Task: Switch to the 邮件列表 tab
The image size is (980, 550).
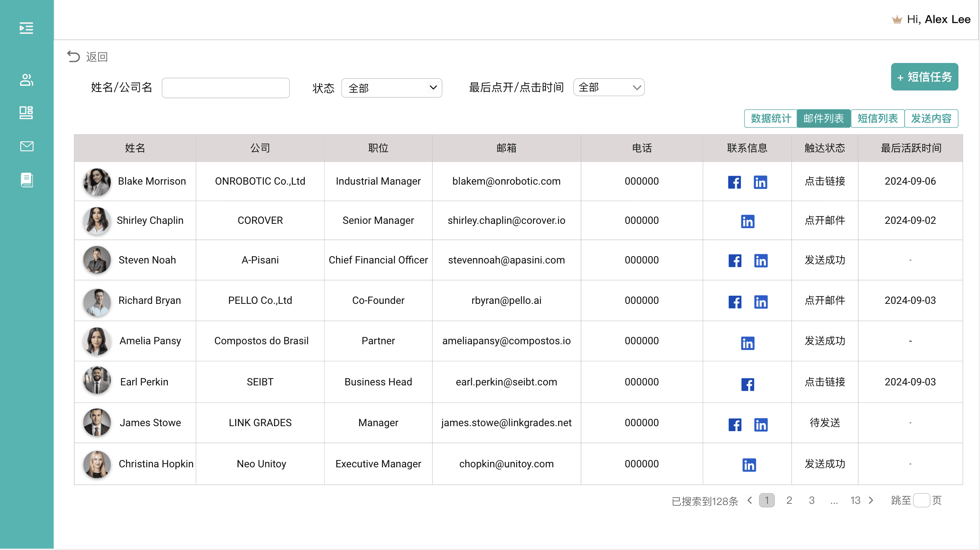Action: (824, 118)
